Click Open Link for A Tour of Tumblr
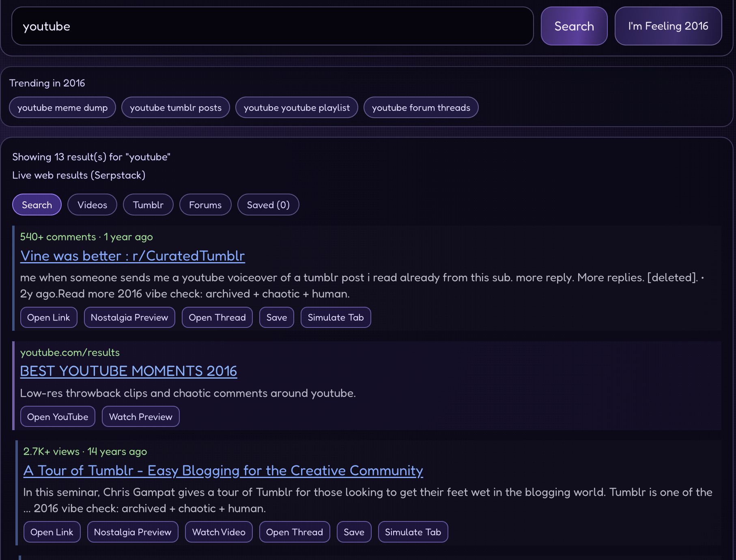736x560 pixels. coord(52,532)
